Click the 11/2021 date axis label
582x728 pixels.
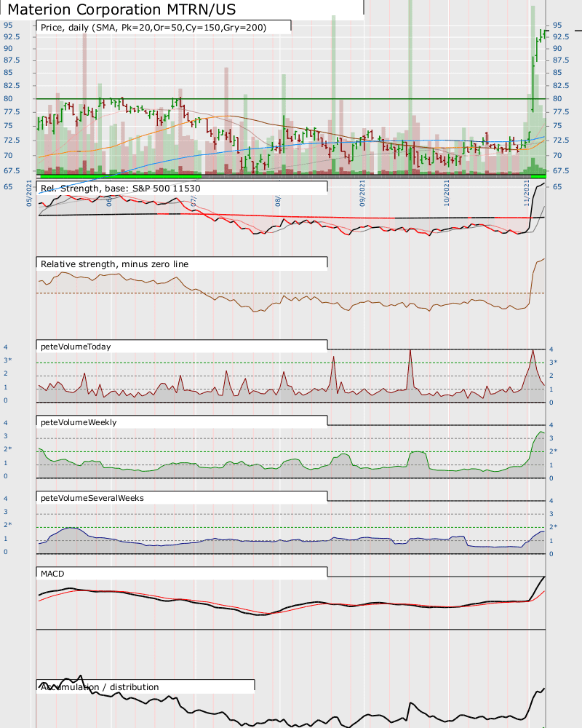527,193
